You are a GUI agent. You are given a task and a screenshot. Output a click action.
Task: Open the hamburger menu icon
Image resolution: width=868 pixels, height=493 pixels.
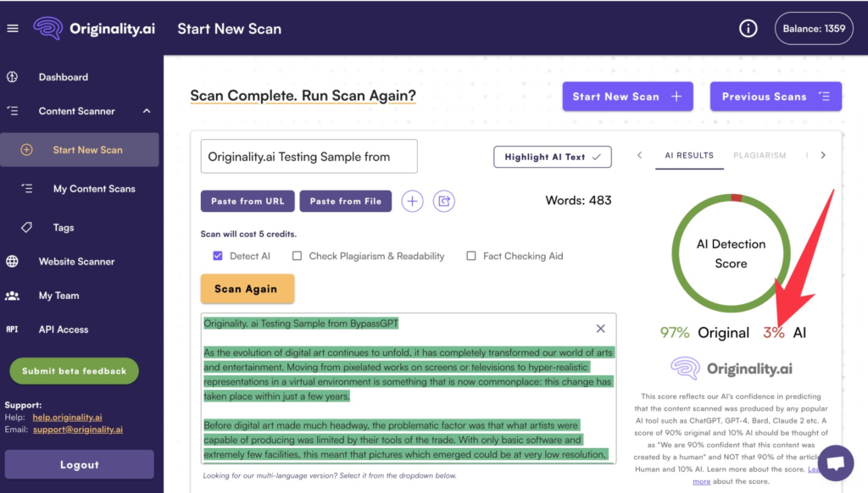coord(13,29)
